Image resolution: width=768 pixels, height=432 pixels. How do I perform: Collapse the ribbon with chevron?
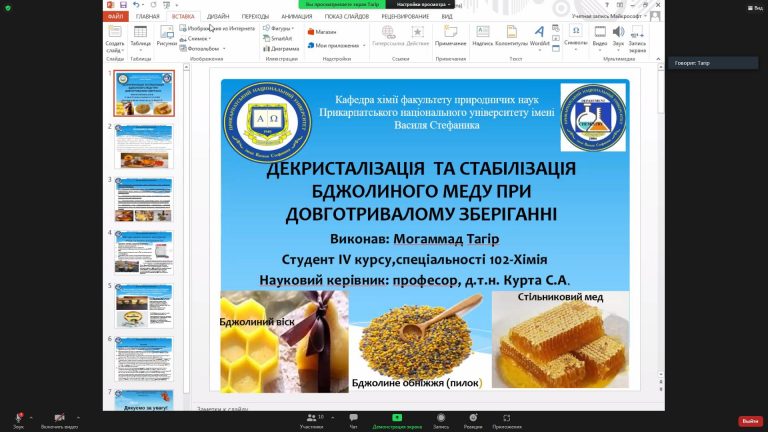point(658,59)
